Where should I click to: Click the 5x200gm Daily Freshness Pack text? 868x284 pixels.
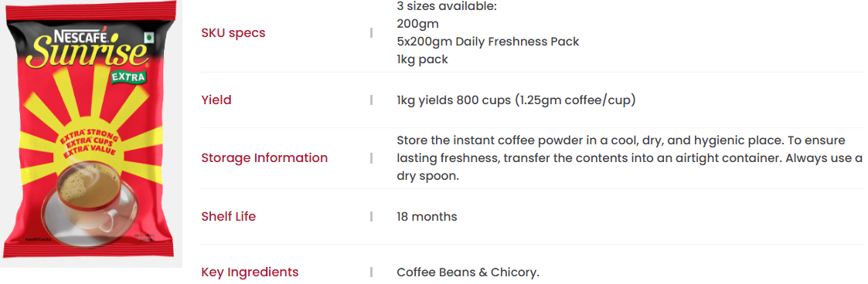488,42
